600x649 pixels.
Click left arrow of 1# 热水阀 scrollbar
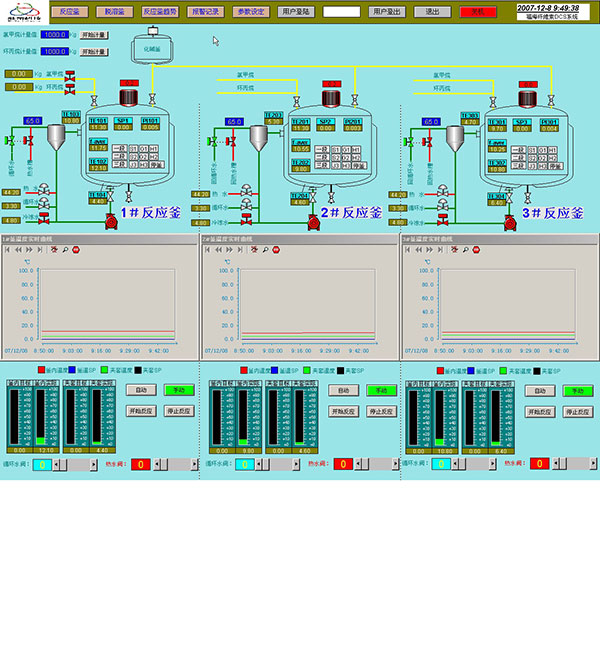click(x=157, y=464)
